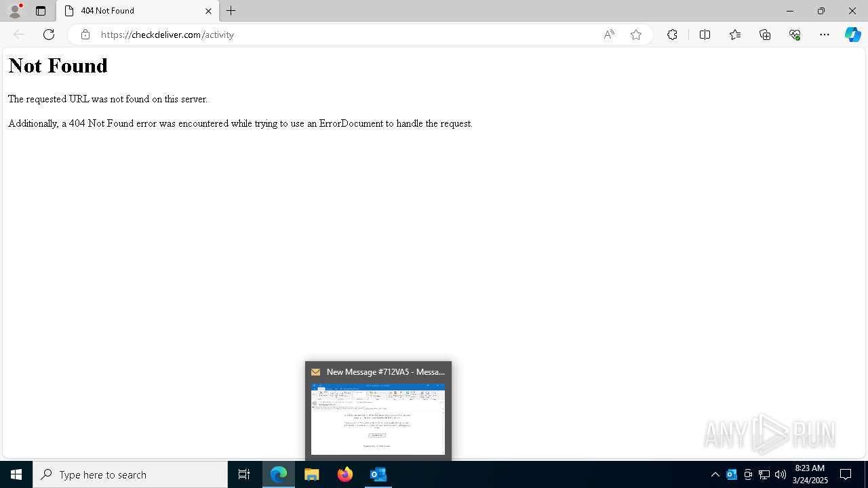The height and width of the screenshot is (488, 868).
Task: Close the Edge browser window
Action: coord(852,11)
